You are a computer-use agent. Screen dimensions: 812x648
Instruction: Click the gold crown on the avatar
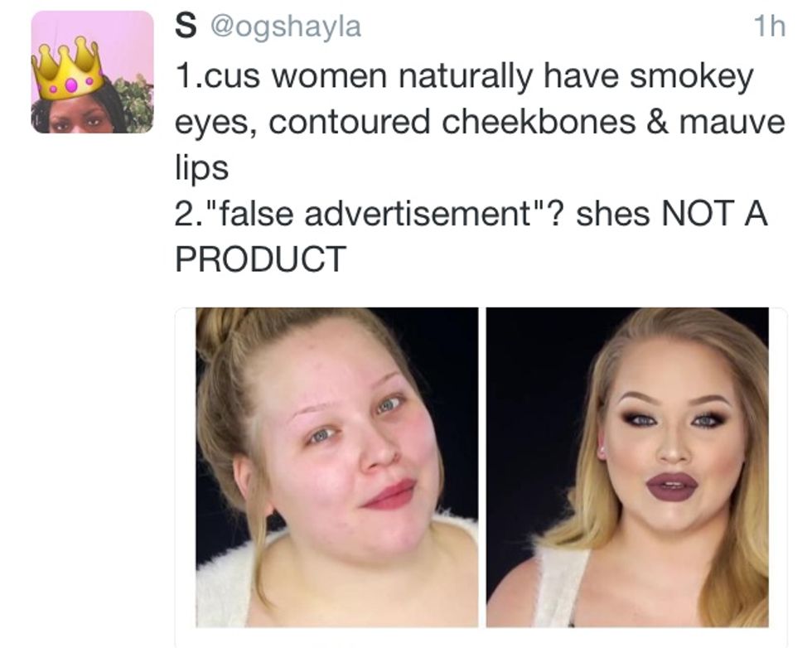click(x=70, y=72)
